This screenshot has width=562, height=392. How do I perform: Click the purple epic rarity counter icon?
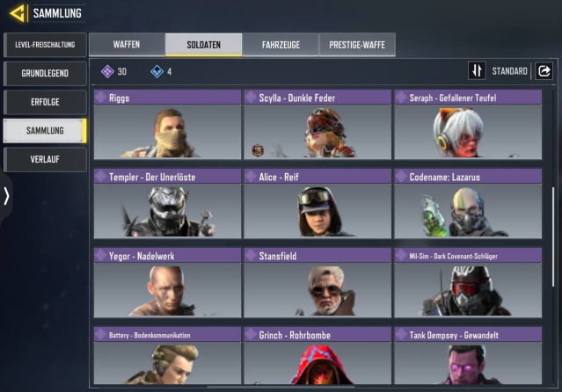click(107, 72)
